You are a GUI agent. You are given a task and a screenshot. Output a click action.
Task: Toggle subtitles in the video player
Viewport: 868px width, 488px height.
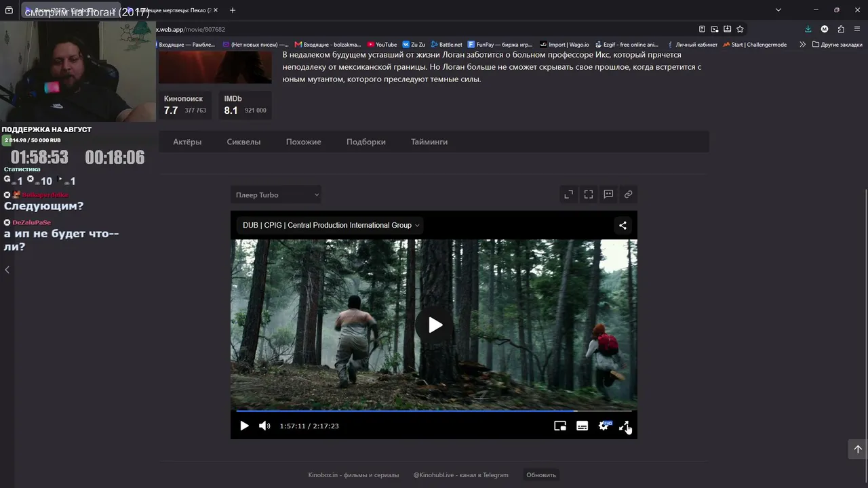(582, 426)
